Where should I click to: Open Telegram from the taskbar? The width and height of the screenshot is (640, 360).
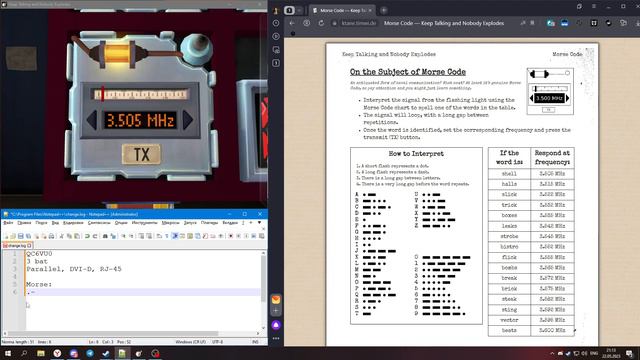(90, 353)
